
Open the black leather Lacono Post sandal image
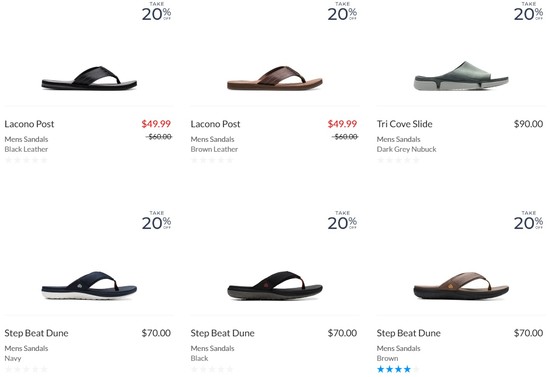(x=89, y=78)
